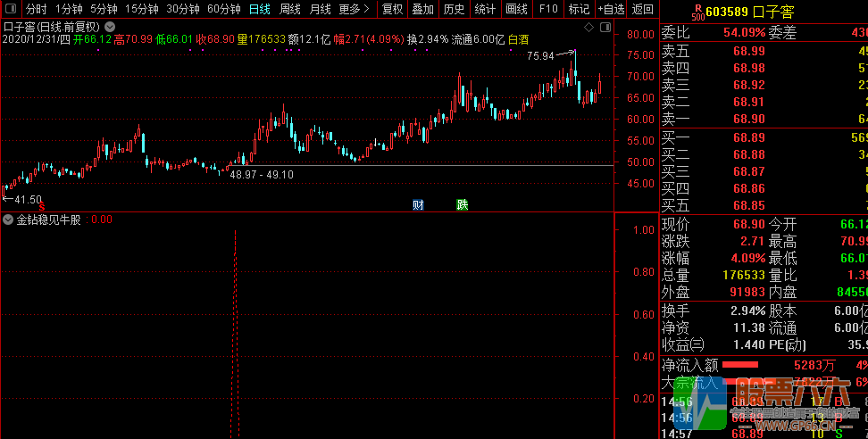The image size is (868, 439).
Task: Click the R500 badge beside stock code
Action: (x=699, y=12)
